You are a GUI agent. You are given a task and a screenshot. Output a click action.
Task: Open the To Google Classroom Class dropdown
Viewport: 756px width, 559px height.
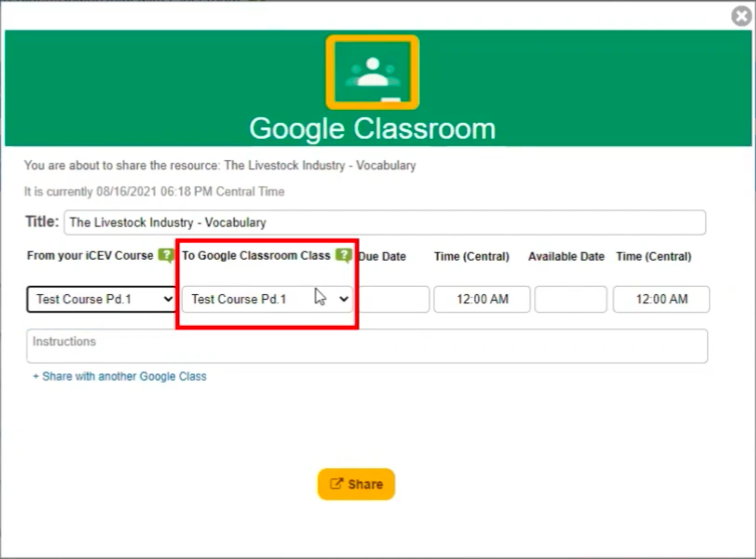pos(268,299)
